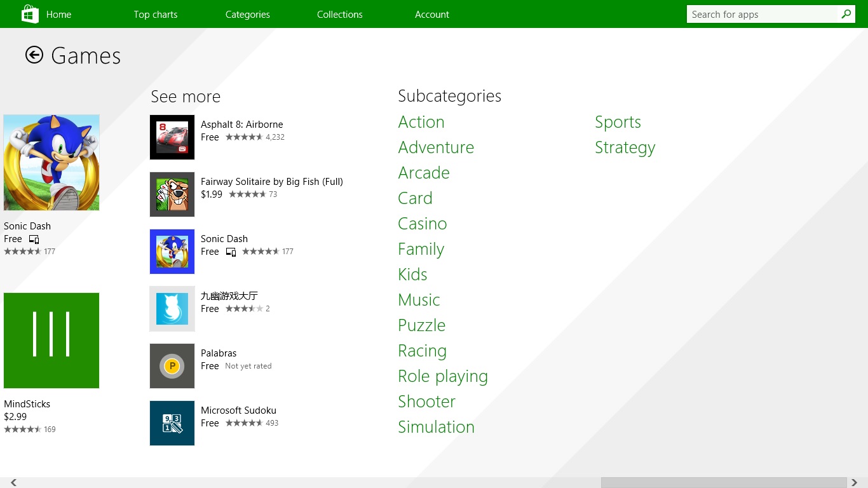Screen dimensions: 868x488
Task: Click the Not yet rated label
Action: click(x=248, y=366)
